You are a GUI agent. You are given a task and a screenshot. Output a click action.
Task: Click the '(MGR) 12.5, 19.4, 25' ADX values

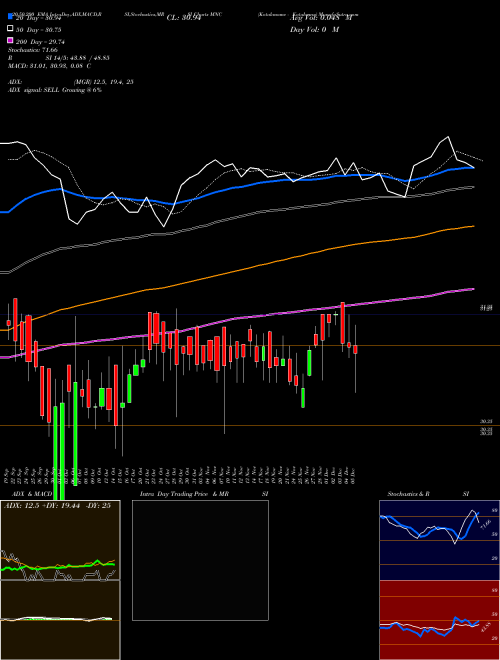click(x=104, y=82)
